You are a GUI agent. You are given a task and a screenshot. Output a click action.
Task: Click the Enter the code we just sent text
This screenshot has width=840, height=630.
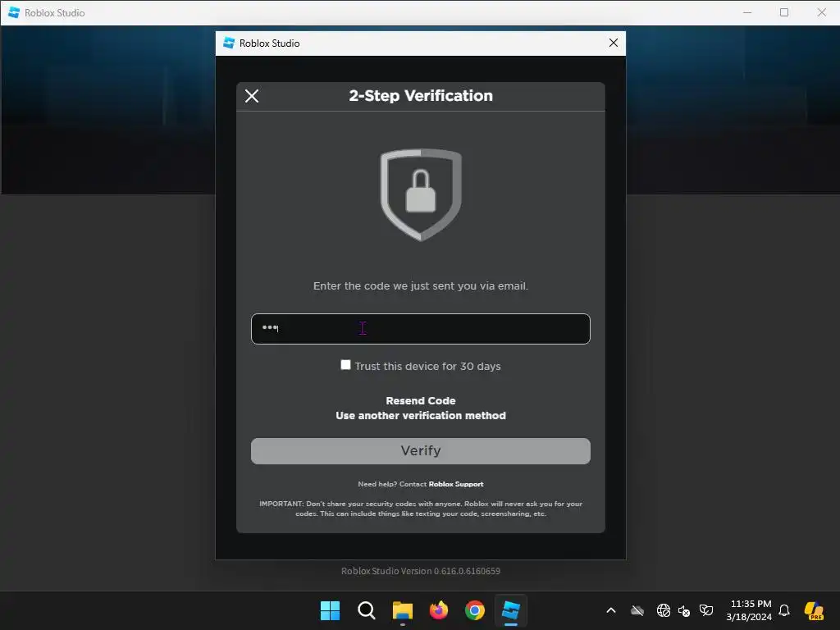pos(421,286)
